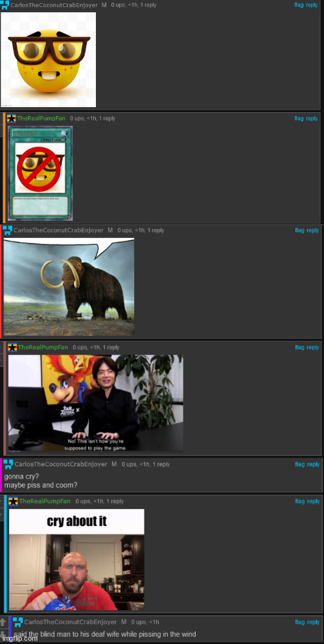Open the anti-nerd spell card image
This screenshot has height=644, width=324.
[40, 173]
